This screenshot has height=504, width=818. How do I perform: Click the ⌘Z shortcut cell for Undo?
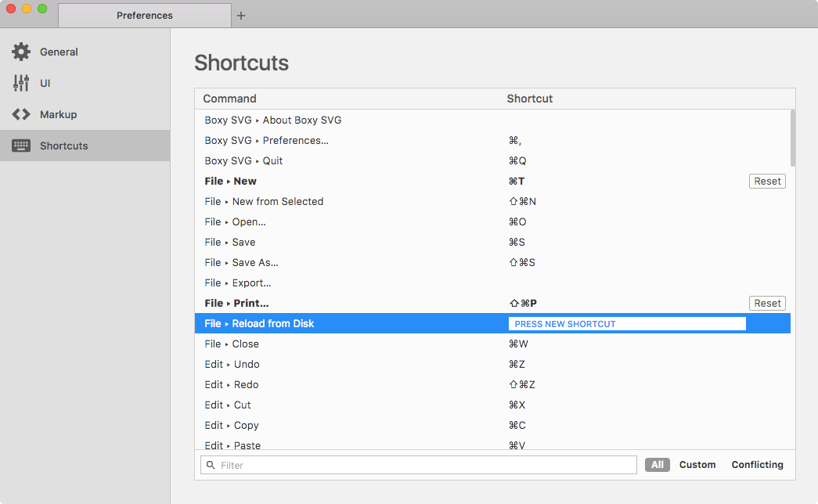(517, 364)
